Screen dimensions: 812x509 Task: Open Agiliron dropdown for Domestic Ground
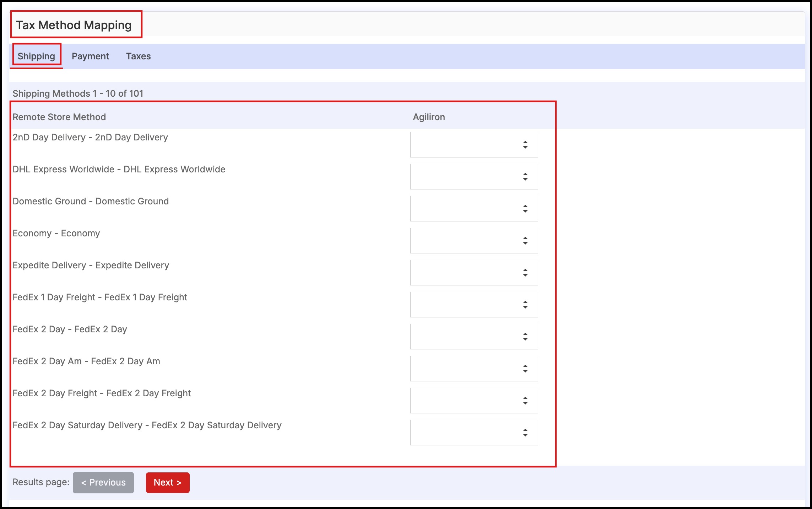click(x=474, y=209)
